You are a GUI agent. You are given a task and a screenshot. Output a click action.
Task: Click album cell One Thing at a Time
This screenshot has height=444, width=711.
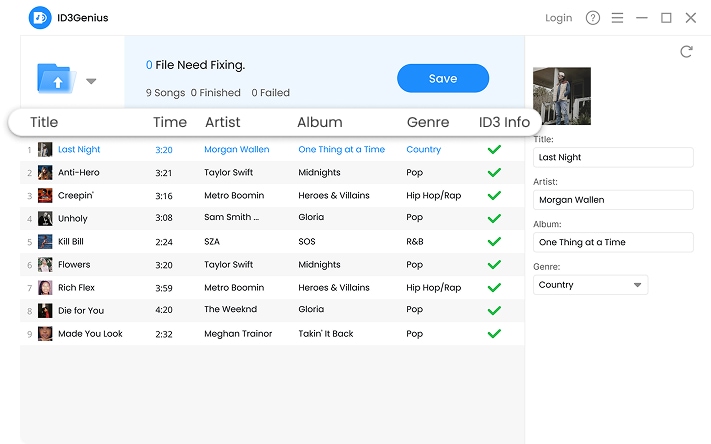click(x=341, y=149)
